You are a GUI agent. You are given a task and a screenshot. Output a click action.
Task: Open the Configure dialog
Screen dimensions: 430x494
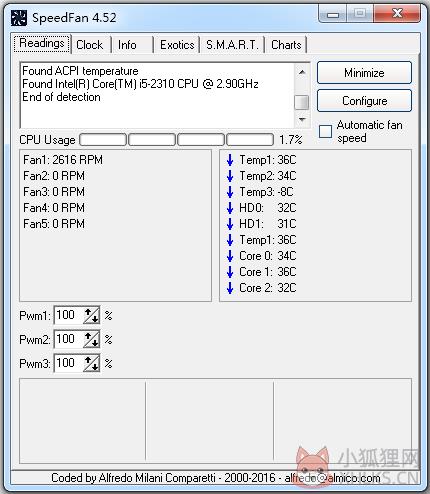(x=364, y=101)
